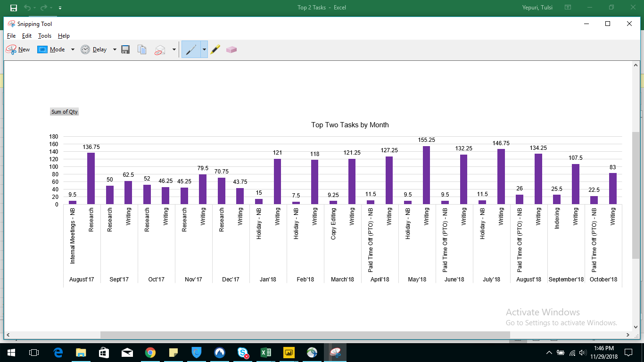Select the Highlighter tool
Screen dimensions: 644x362
coord(215,49)
